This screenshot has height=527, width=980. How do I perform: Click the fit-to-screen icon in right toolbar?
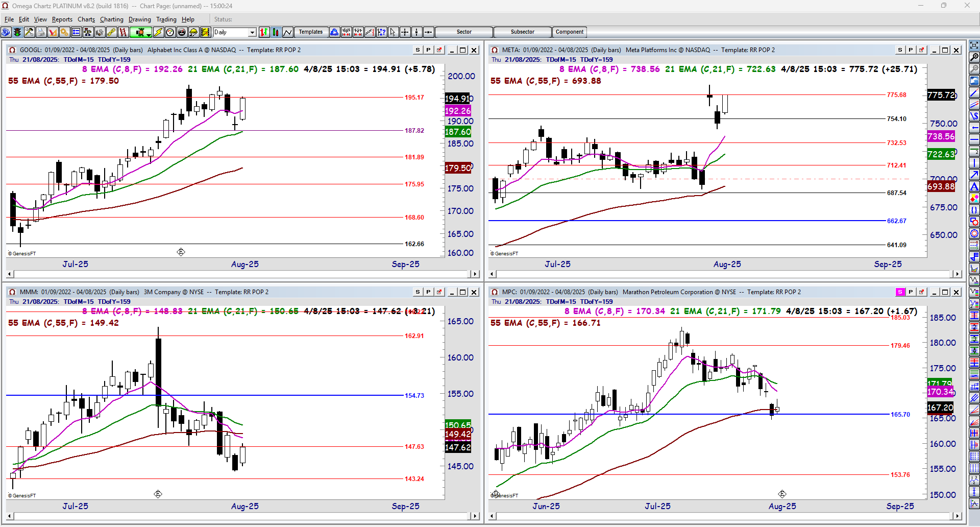coord(974,45)
